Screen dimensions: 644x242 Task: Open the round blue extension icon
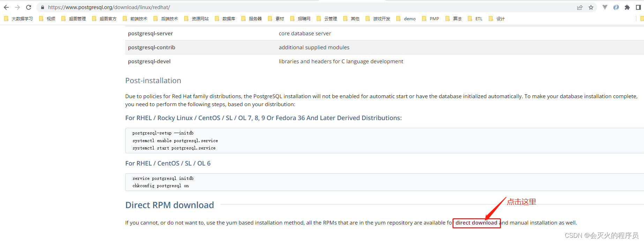click(616, 7)
